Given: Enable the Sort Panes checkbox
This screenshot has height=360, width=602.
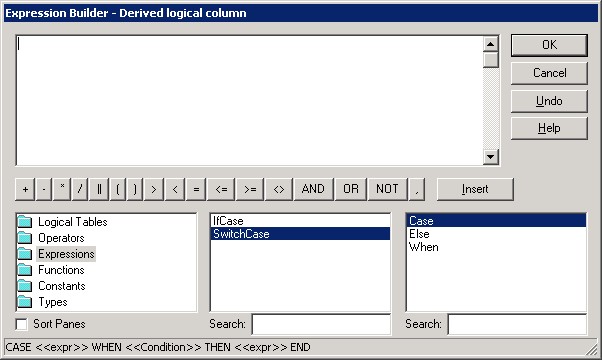Looking at the screenshot, I should pyautogui.click(x=22, y=324).
